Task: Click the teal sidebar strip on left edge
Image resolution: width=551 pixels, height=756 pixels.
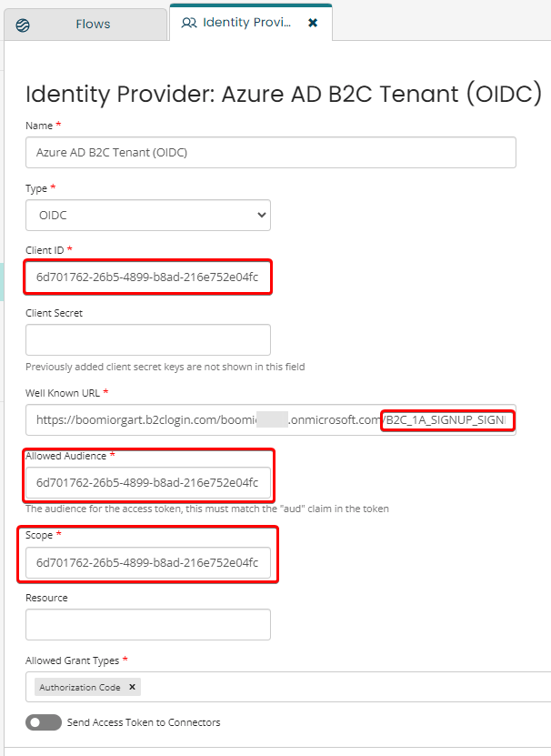Action: pyautogui.click(x=3, y=282)
